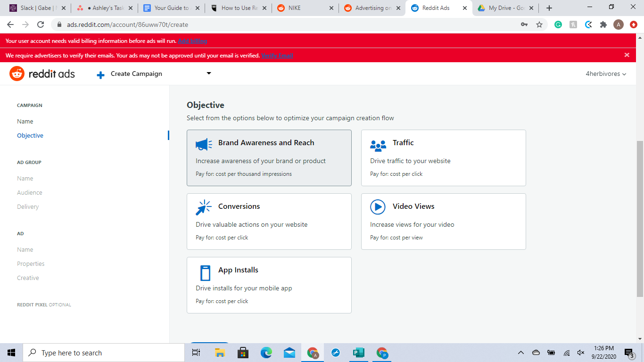The width and height of the screenshot is (644, 362).
Task: Click the blue plus Create Campaign icon
Action: [x=100, y=74]
